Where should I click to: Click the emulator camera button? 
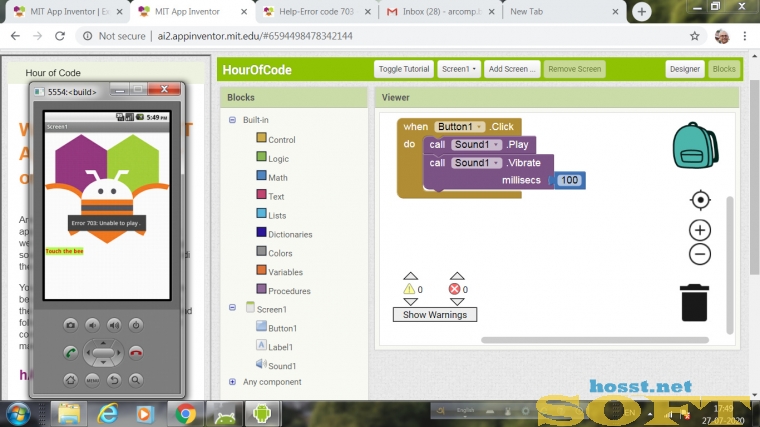tap(70, 325)
